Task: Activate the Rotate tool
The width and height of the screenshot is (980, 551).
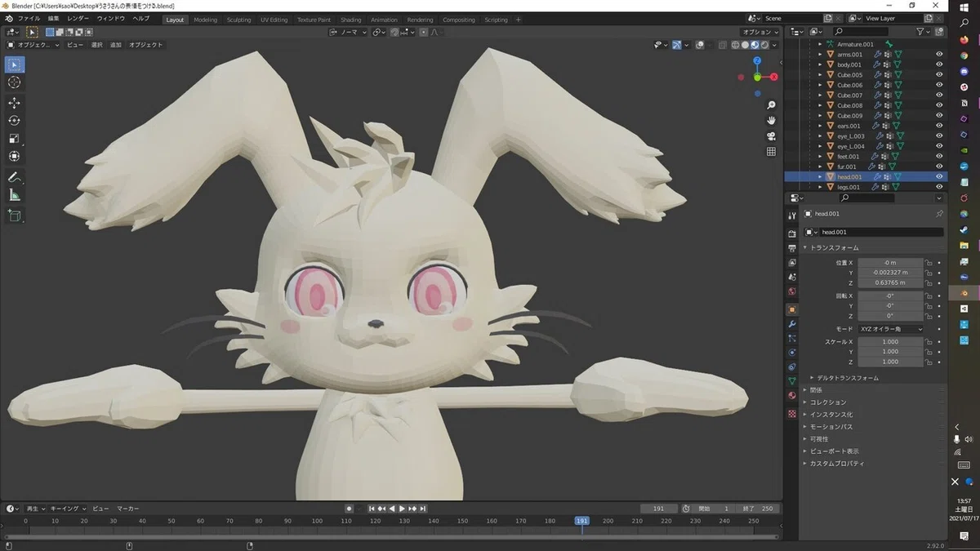Action: point(15,121)
